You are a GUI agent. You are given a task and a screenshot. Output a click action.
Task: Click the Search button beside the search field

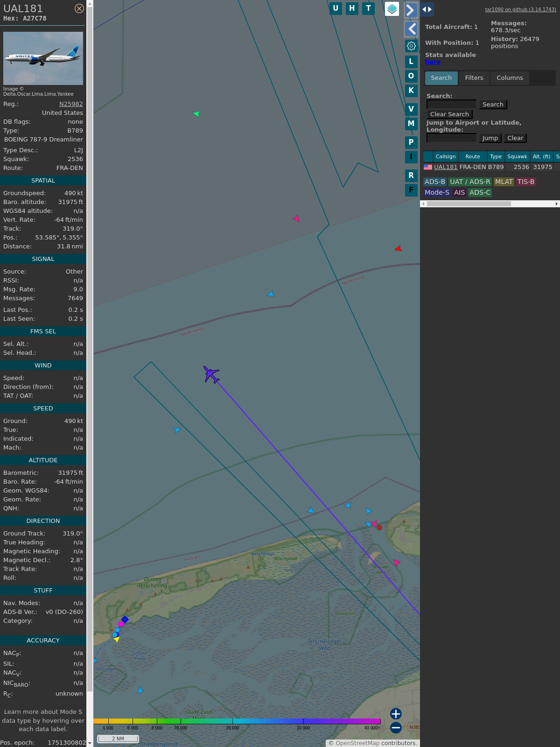click(493, 105)
